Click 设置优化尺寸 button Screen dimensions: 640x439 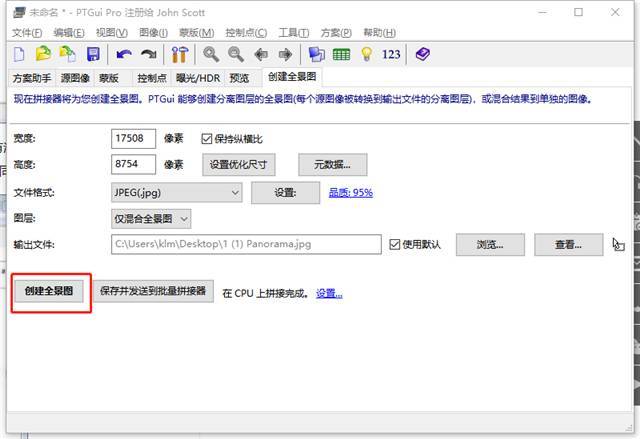(238, 164)
